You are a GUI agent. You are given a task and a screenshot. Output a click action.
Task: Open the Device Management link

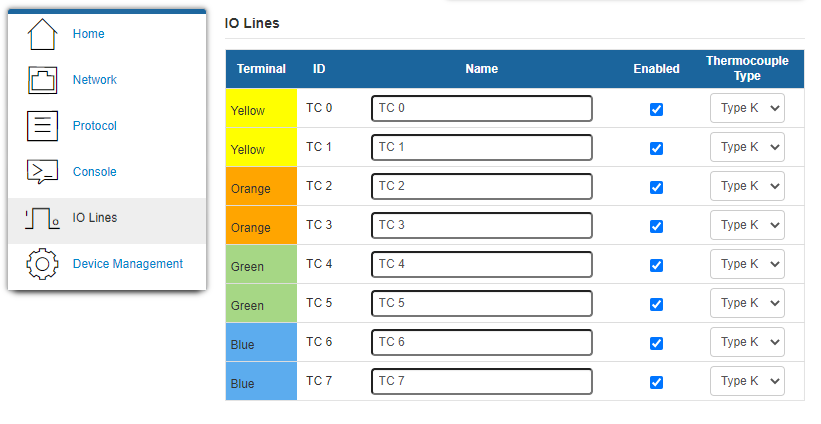(x=127, y=264)
